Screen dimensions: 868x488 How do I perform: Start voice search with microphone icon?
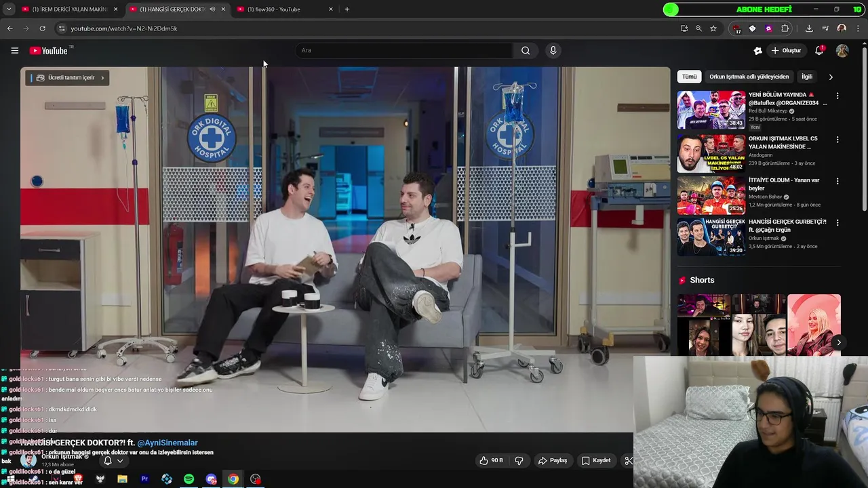point(553,50)
